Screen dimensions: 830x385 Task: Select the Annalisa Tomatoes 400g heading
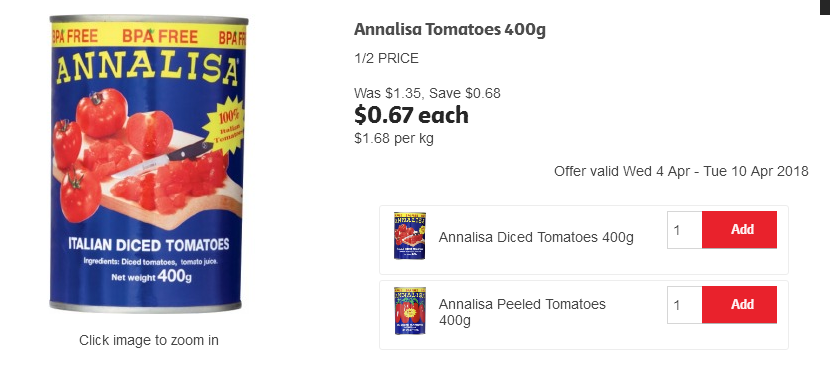(449, 30)
